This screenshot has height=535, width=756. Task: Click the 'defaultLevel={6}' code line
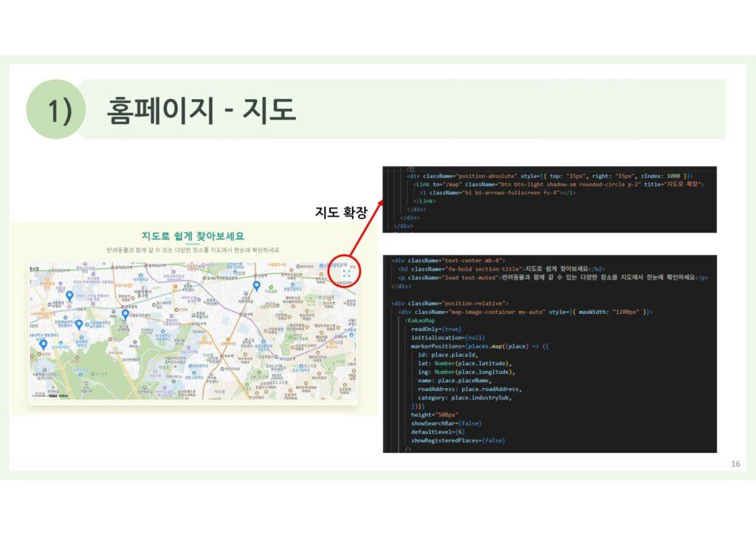438,432
